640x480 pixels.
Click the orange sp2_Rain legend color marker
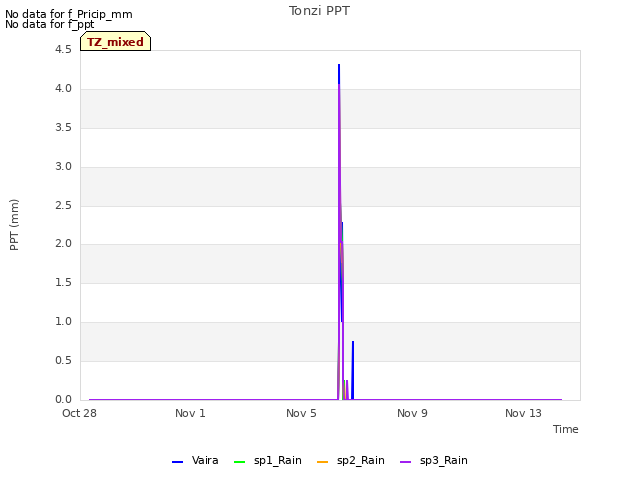(322, 462)
